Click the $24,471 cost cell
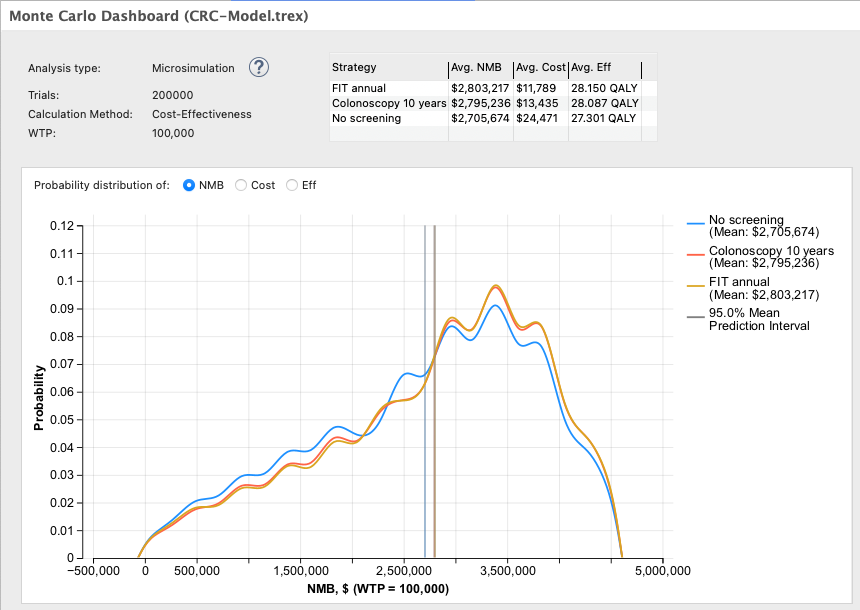Image resolution: width=860 pixels, height=610 pixels. 541,118
